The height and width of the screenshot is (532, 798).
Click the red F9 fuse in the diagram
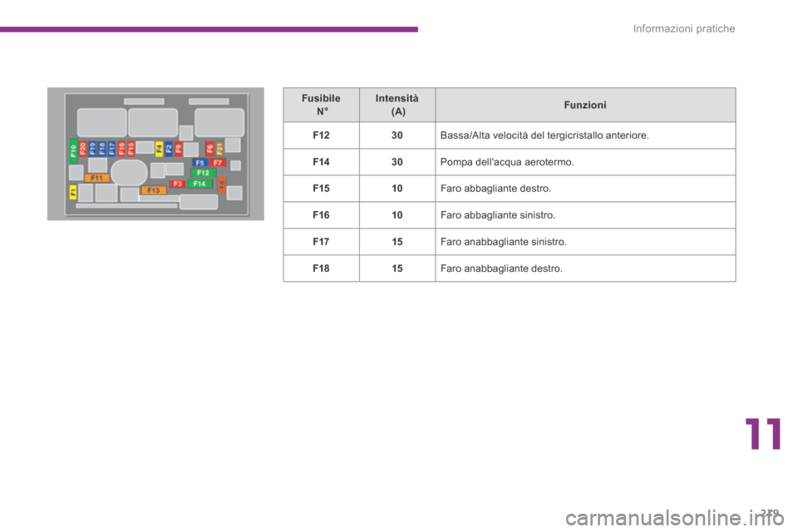179,149
